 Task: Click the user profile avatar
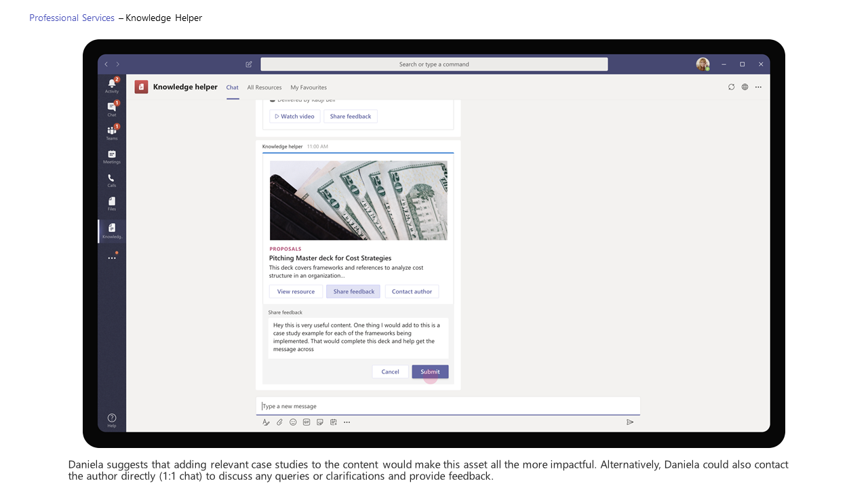click(703, 64)
